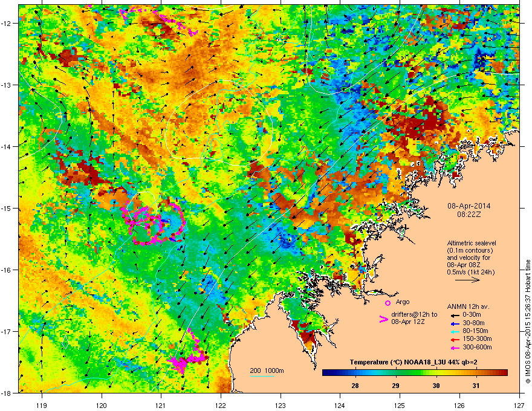Click the -14 latitude axis label
The height and width of the screenshot is (411, 532).
[7, 146]
